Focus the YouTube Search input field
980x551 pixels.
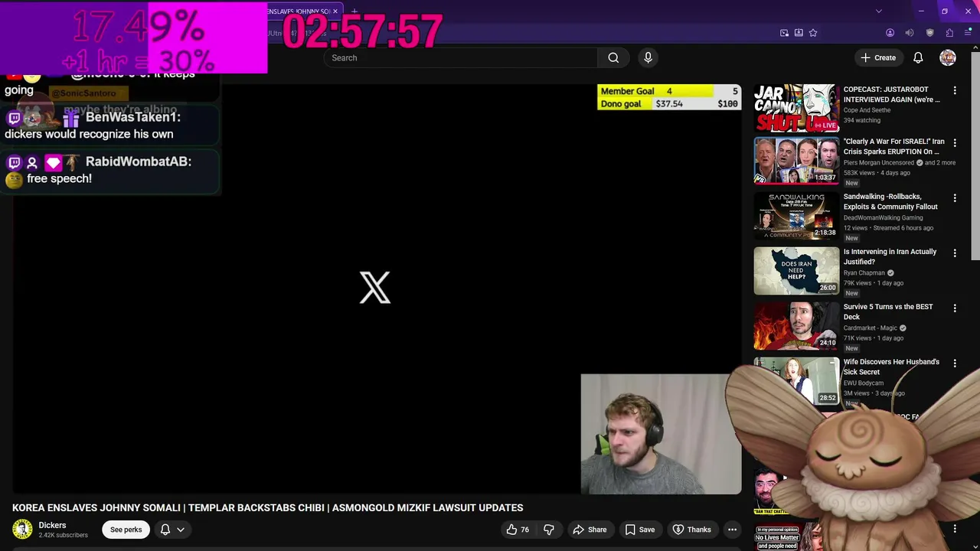(460, 57)
